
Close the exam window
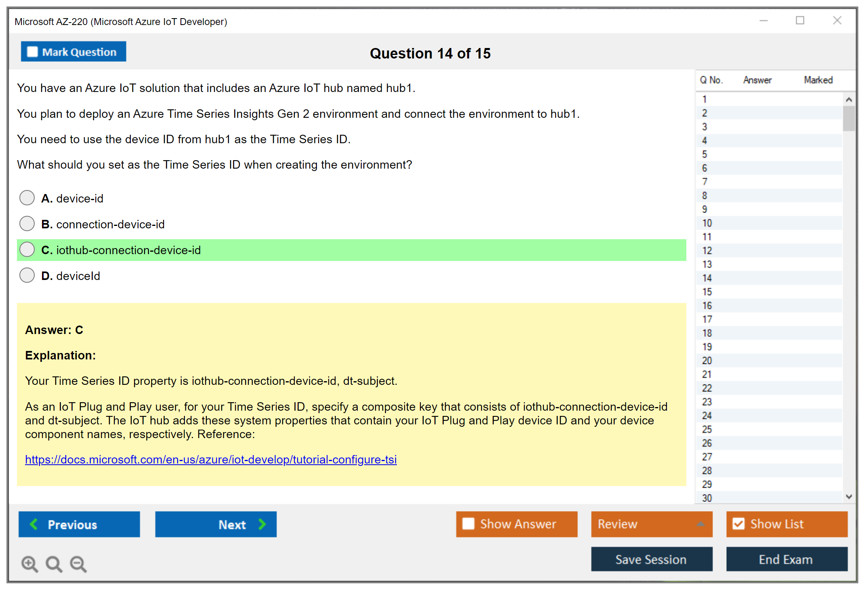point(837,21)
